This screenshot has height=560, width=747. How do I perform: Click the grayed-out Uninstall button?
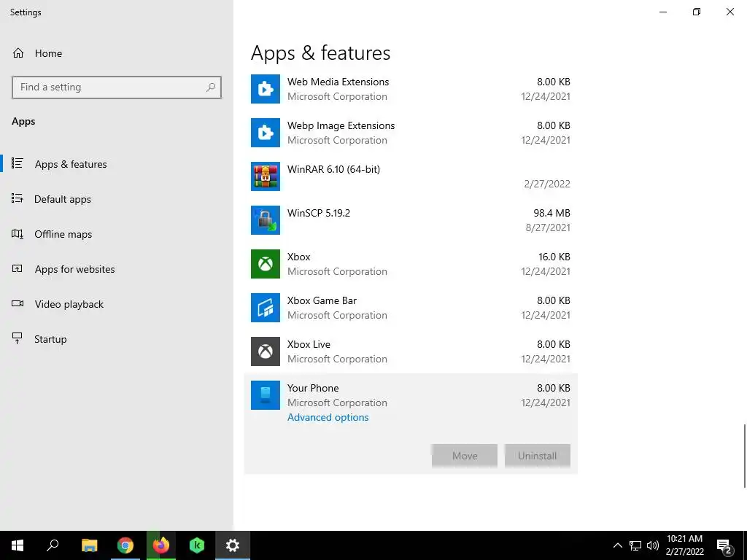coord(538,456)
